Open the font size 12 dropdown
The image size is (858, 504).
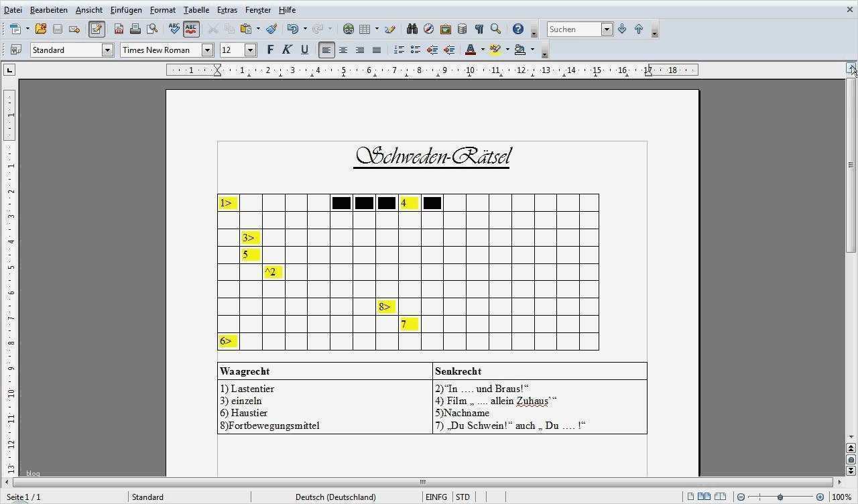tap(251, 50)
